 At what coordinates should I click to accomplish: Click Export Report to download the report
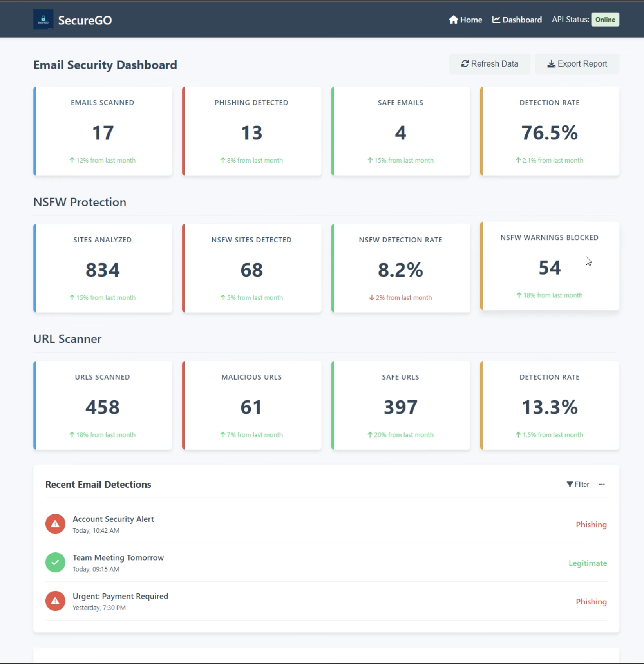pos(577,64)
